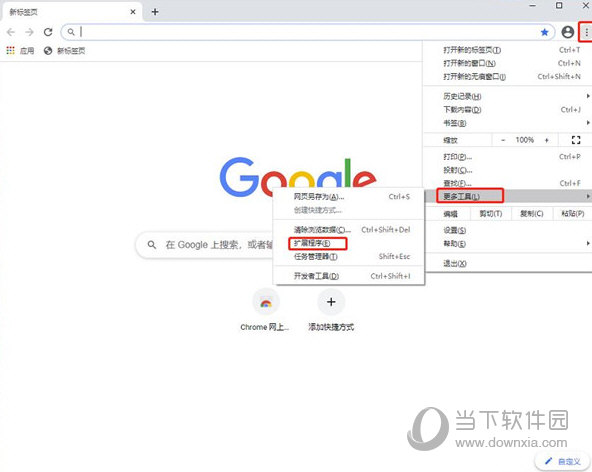592x472 pixels.
Task: Click the 自定义 customize button
Action: pos(562,461)
